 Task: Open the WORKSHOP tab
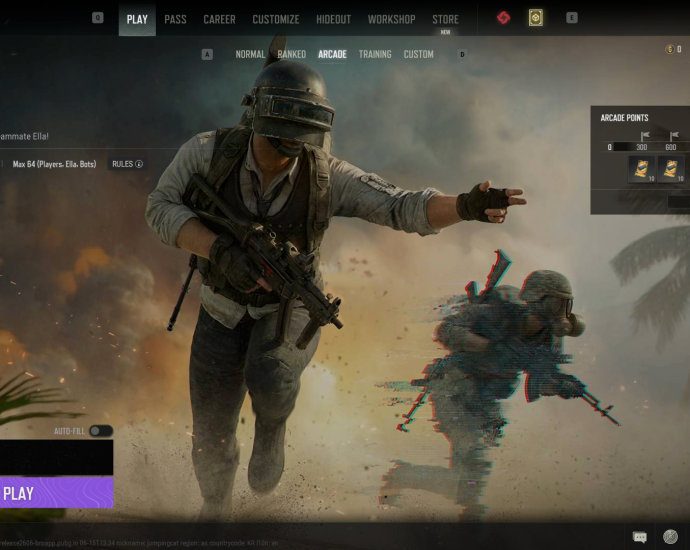click(x=391, y=19)
